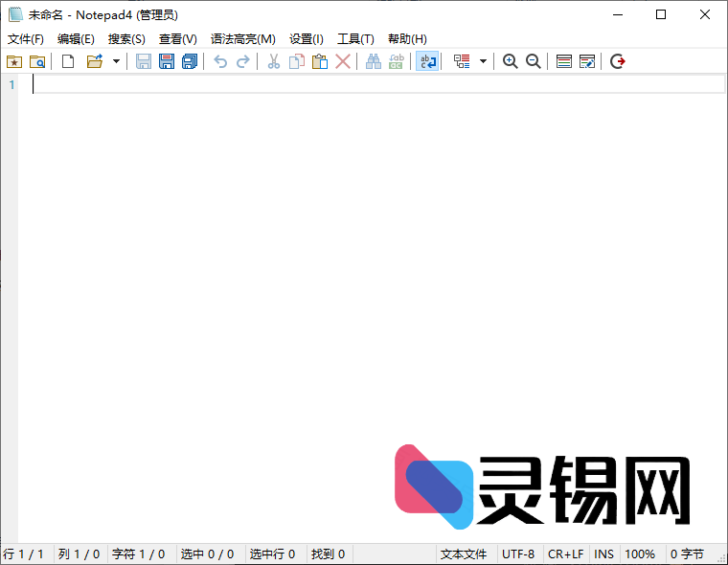
Task: Click the Cut scissors icon
Action: 274,61
